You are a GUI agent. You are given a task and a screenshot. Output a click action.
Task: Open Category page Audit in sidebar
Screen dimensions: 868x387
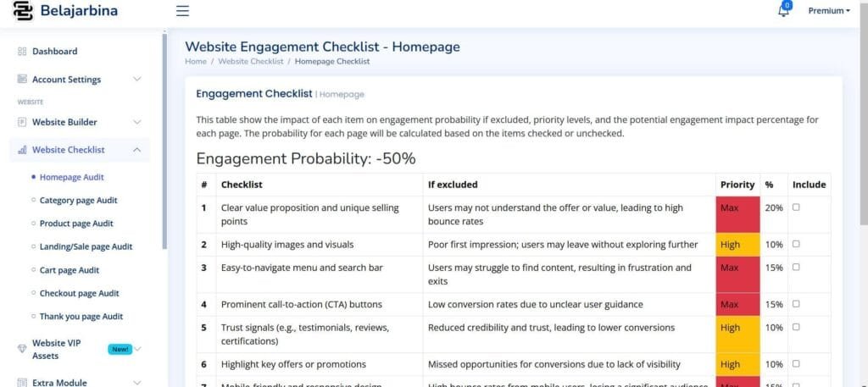(78, 201)
